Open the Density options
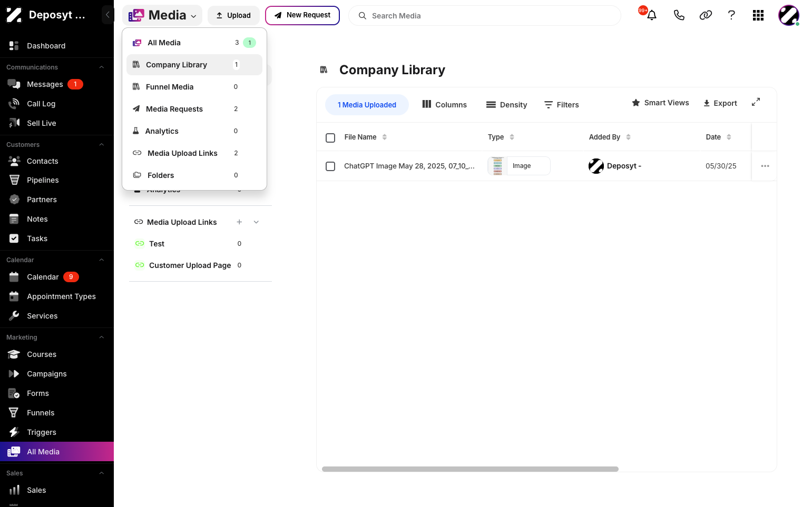Image resolution: width=812 pixels, height=507 pixels. click(x=506, y=104)
